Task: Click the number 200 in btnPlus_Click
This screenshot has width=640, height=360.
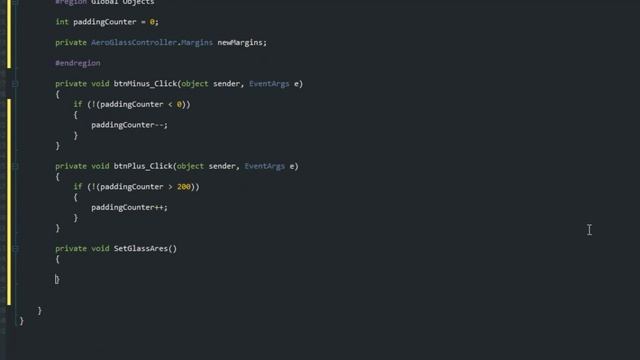Action: click(x=184, y=187)
